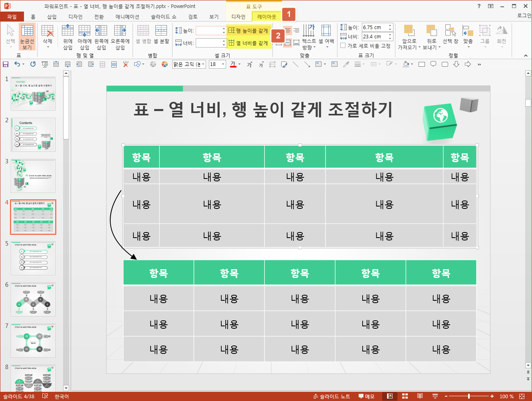Viewport: 532px width, 401px height.
Task: Toggle 눈금선 보기 gridlines button
Action: tap(27, 37)
